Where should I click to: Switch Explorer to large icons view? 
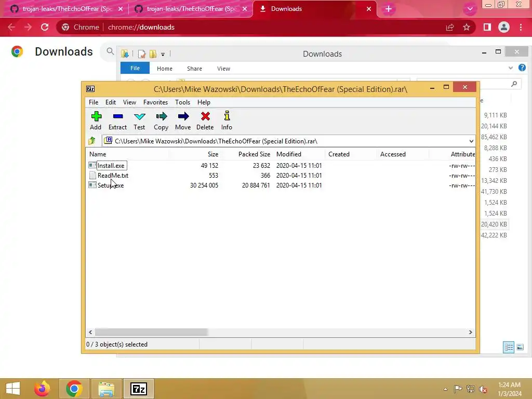[520, 347]
